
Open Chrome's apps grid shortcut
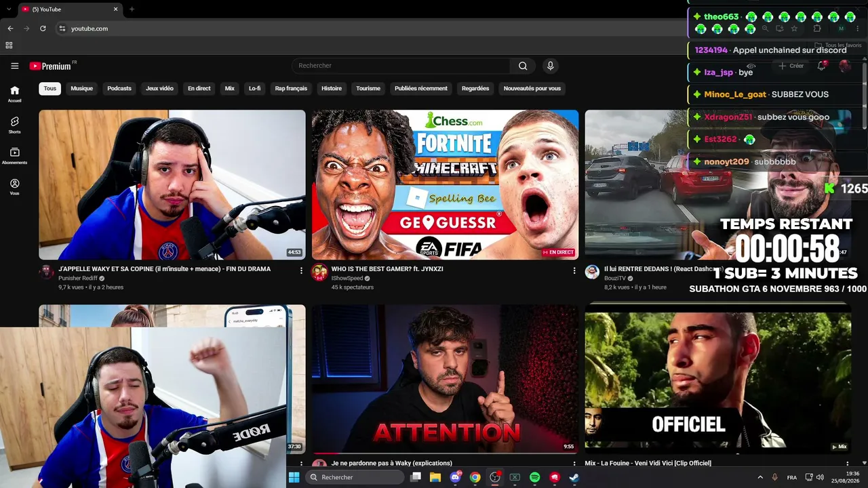9,45
